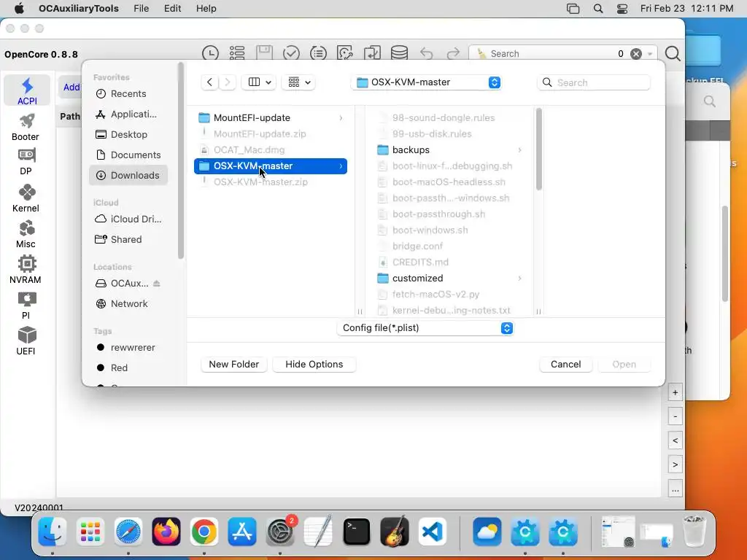This screenshot has width=747, height=560.
Task: Open the Config file(*.plist) filter dropdown
Action: [425, 328]
